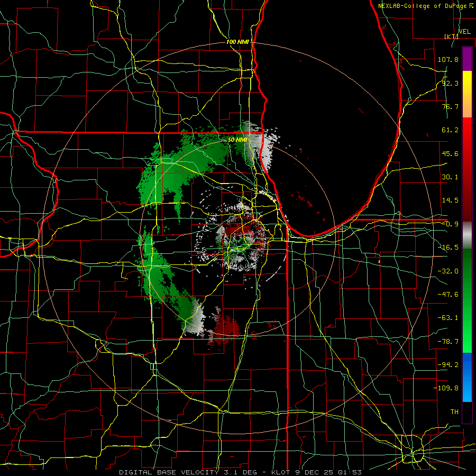The height and width of the screenshot is (476, 476).
Task: Pick the black TH segment of the color bar
Action: [x=467, y=412]
